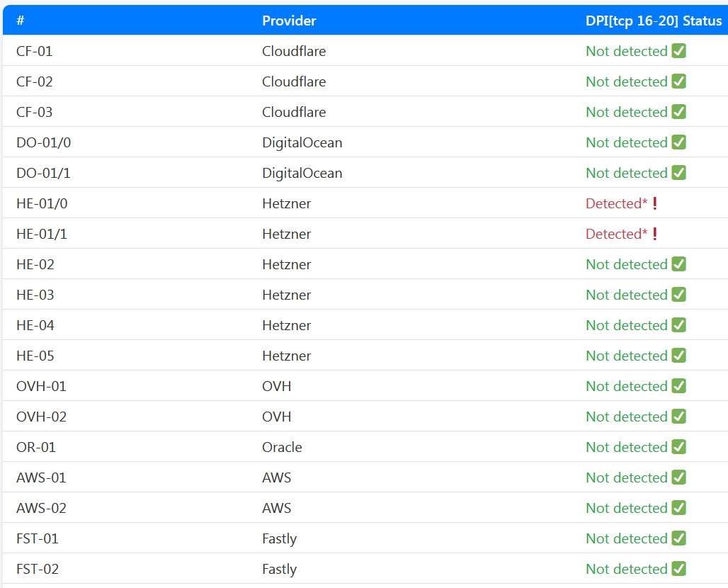Viewport: 728px width, 588px height.
Task: Click the green checkmark in the CF-02 row
Action: (x=679, y=81)
